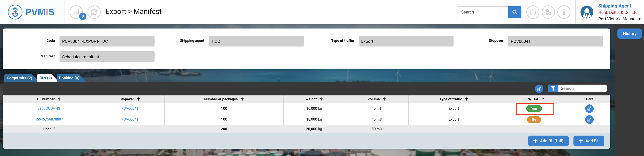Viewport: 644px width, 156px height.
Task: Open the document cart icon in header
Action: pyautogui.click(x=76, y=12)
